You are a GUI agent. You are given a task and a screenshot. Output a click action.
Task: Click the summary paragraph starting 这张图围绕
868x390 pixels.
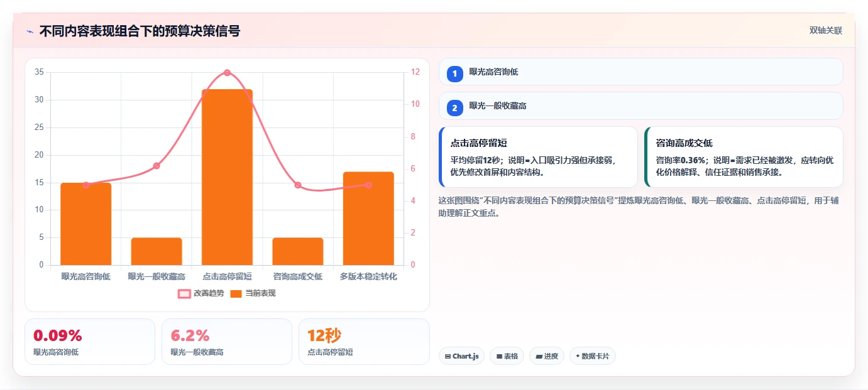click(637, 207)
